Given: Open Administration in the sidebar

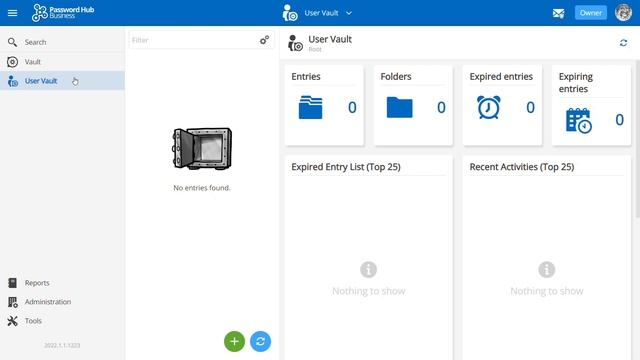Looking at the screenshot, I should click(x=62, y=302).
